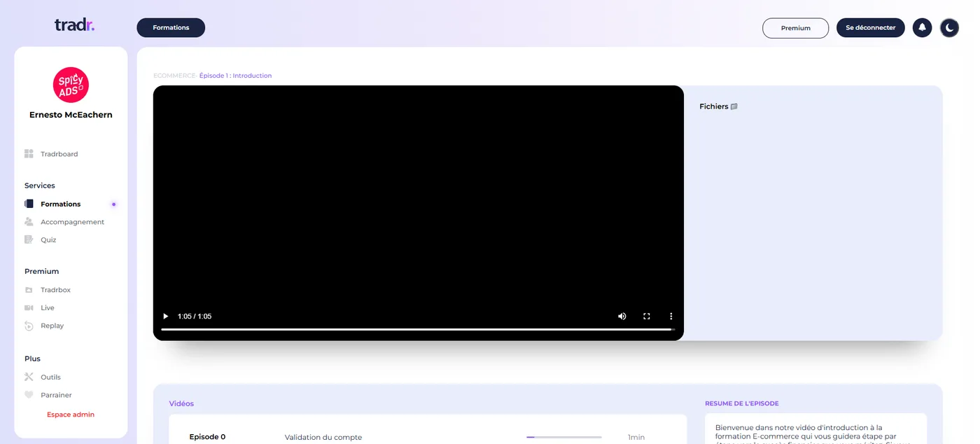Click the Vidéos section heading
Screen dimensions: 980x444
coord(181,403)
